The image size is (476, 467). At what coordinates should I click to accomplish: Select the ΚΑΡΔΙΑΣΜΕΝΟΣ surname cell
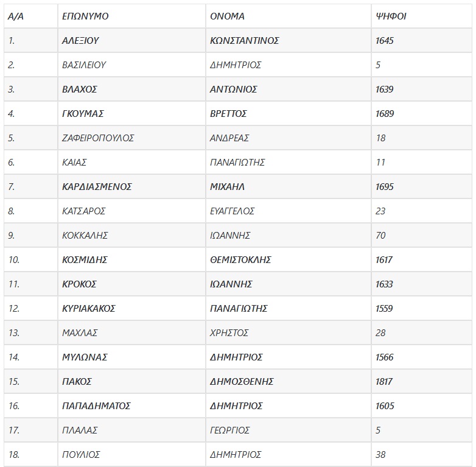(x=97, y=187)
